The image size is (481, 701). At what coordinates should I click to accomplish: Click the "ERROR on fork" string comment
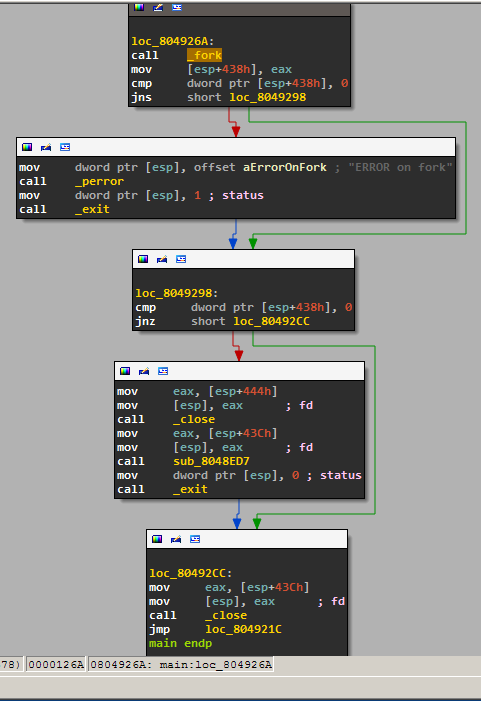click(400, 167)
